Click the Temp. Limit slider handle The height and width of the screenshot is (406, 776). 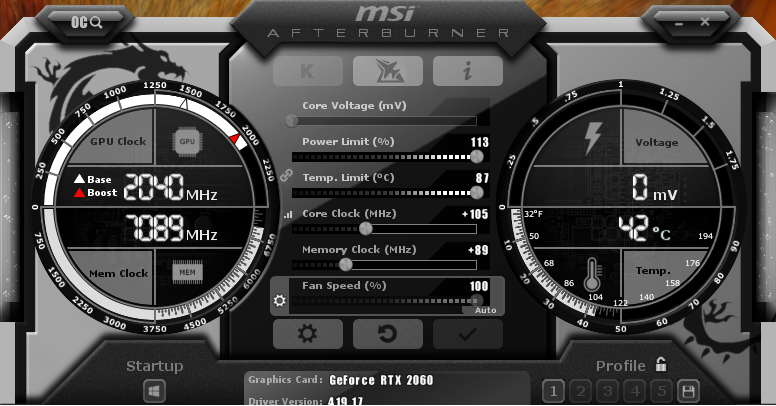pyautogui.click(x=477, y=193)
